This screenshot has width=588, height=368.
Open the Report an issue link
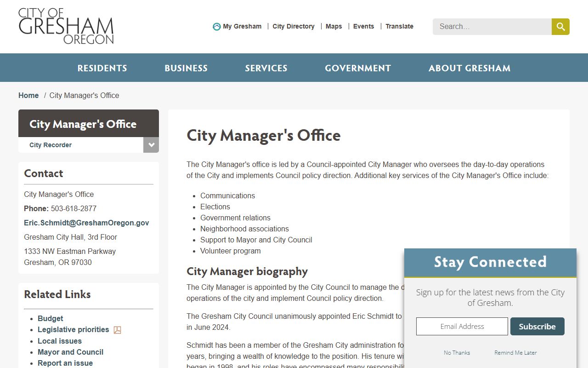(x=65, y=363)
